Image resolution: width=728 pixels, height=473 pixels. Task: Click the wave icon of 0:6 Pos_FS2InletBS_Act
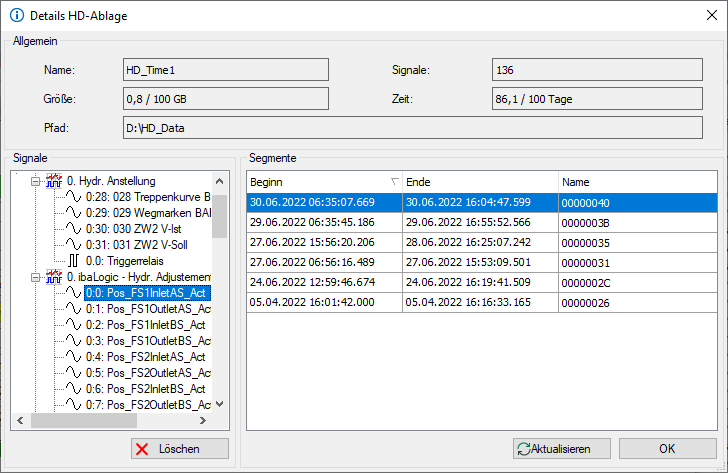[x=73, y=389]
